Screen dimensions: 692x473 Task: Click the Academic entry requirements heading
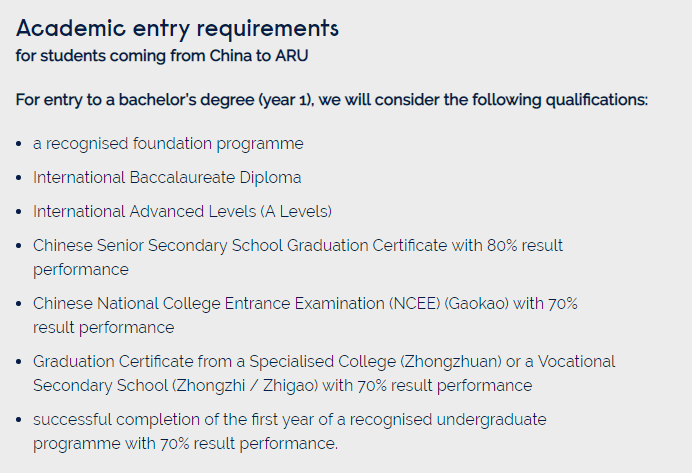point(177,29)
